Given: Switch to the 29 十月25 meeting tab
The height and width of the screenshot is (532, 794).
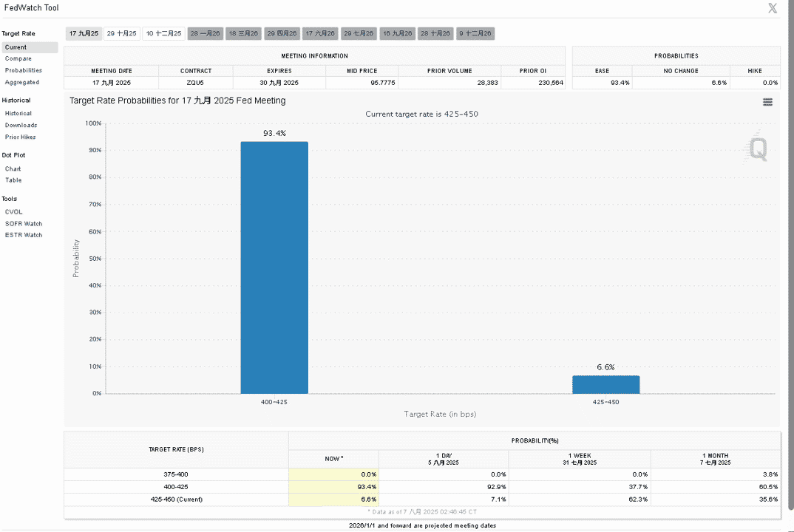Looking at the screenshot, I should [121, 33].
